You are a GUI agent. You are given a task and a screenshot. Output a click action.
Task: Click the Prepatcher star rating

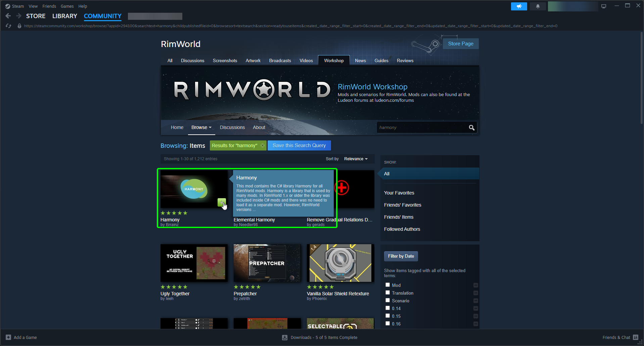(x=247, y=287)
